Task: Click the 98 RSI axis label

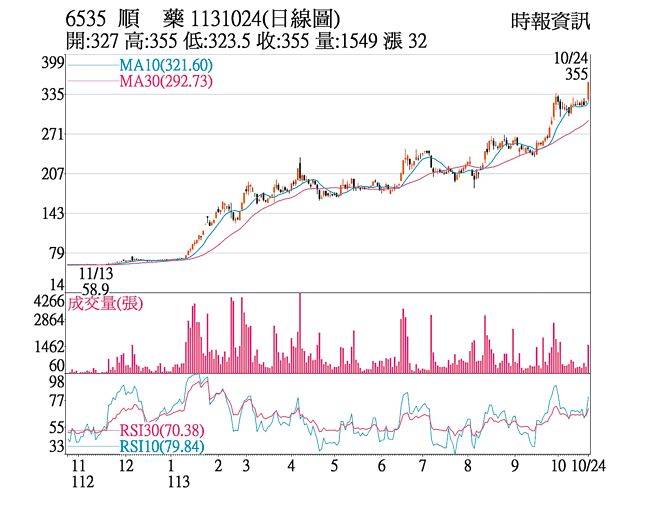Action: [x=56, y=382]
